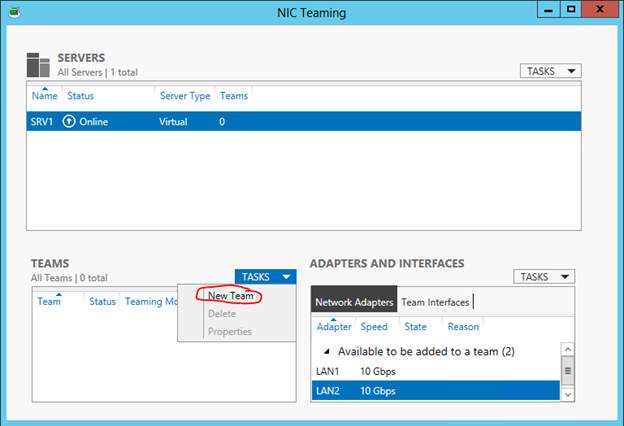Switch to the Team Interfaces tab
The width and height of the screenshot is (624, 426).
pos(435,302)
